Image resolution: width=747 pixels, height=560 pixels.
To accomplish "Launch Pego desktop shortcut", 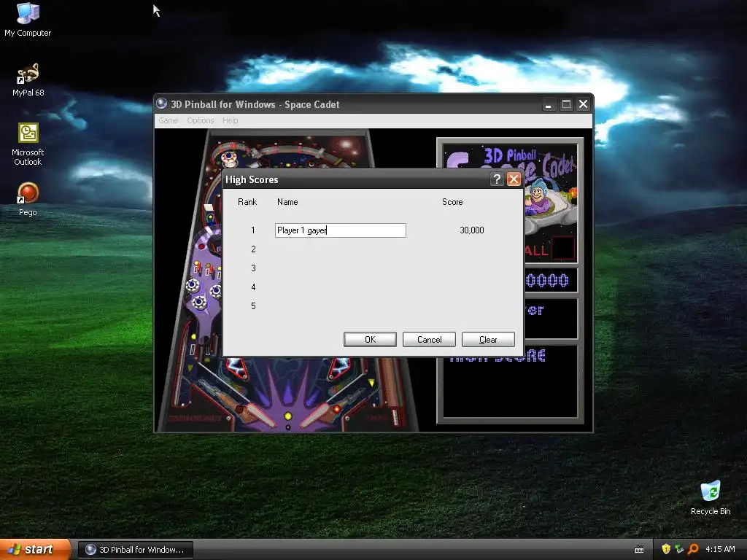I will tap(28, 200).
